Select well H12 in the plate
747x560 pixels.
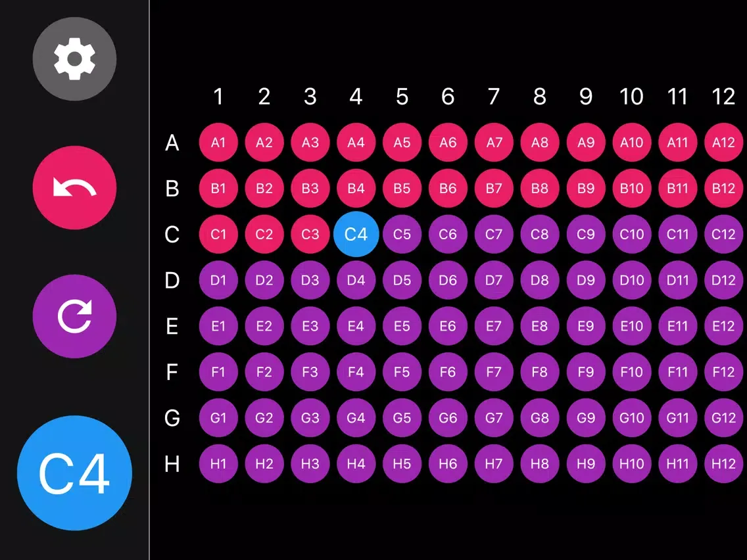pyautogui.click(x=723, y=463)
